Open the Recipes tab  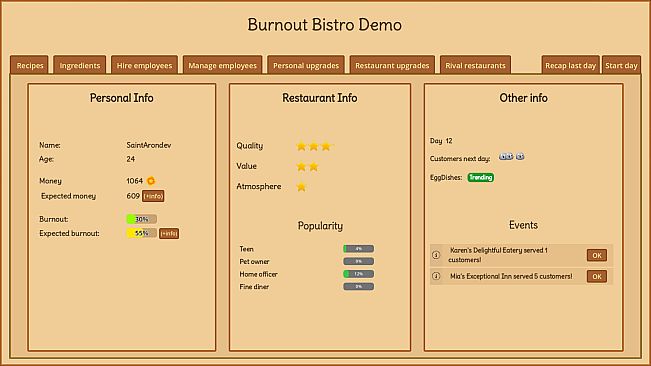[x=29, y=65]
